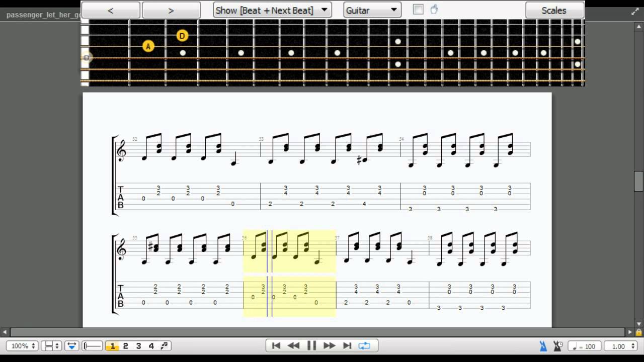The width and height of the screenshot is (644, 362).
Task: Click the A note marker on fretboard
Action: click(148, 46)
